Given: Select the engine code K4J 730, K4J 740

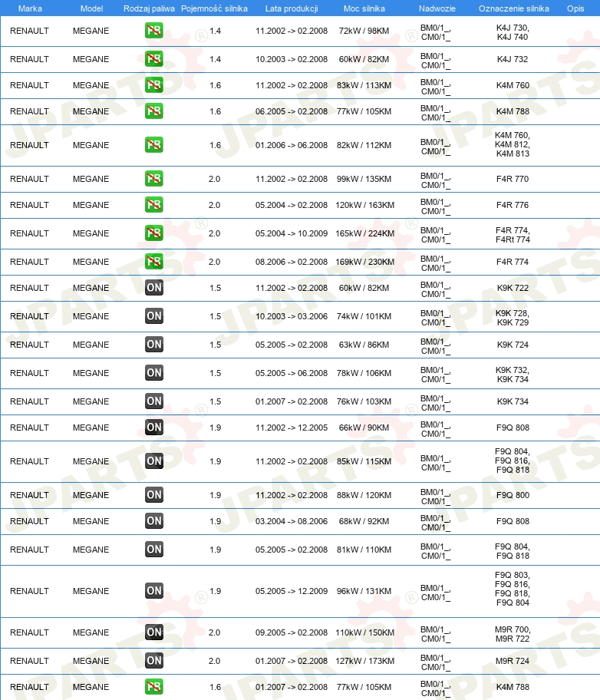Looking at the screenshot, I should click(513, 32).
